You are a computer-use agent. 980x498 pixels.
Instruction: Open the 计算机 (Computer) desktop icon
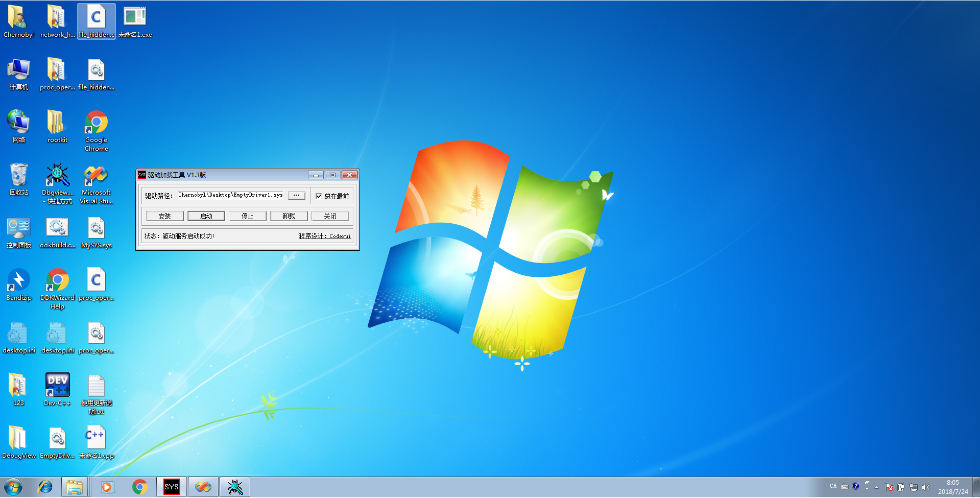click(x=18, y=75)
